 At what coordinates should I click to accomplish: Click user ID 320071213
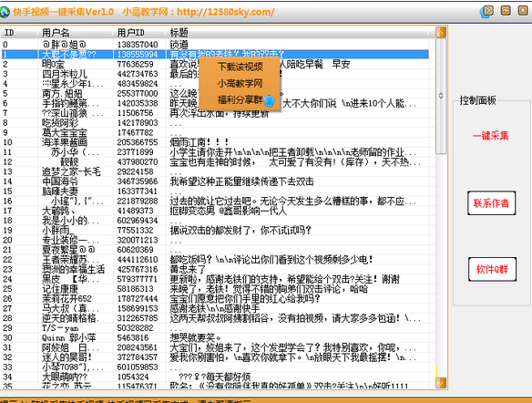[138, 240]
